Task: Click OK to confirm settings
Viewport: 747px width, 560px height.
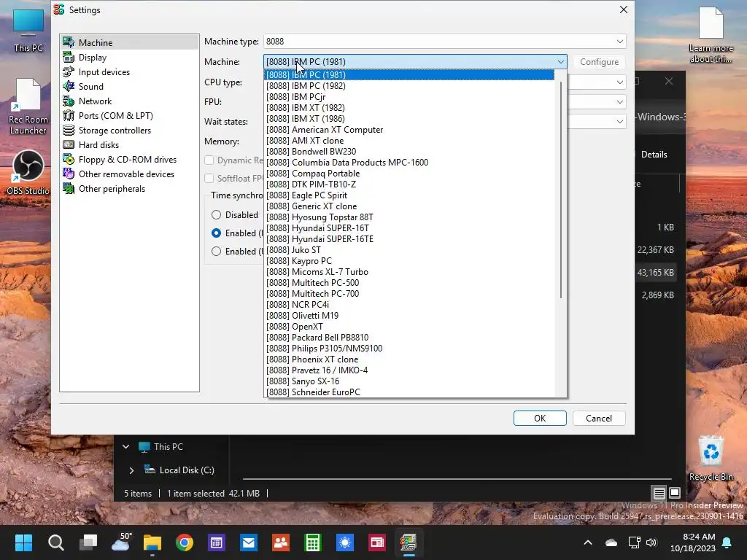Action: click(x=540, y=418)
